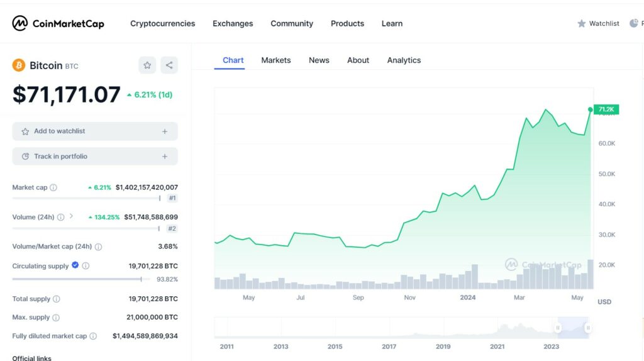Open the share button next to Bitcoin
Screen dimensions: 644x361
coord(169,65)
